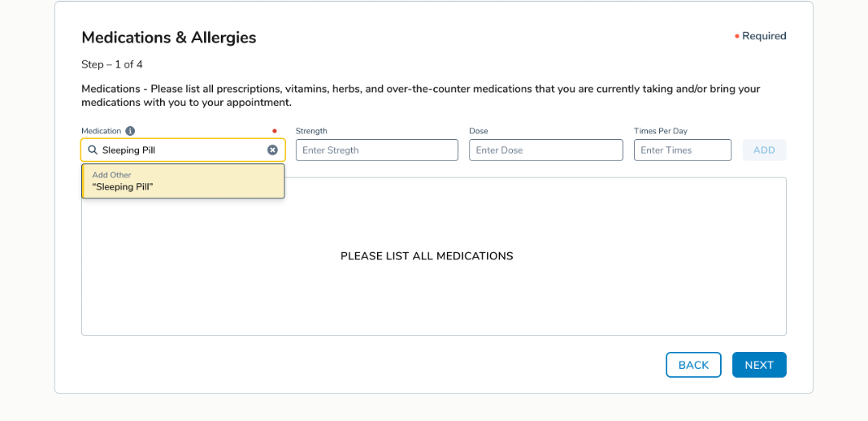Go back using the BACK button
Viewport: 868px width, 421px height.
coord(693,365)
